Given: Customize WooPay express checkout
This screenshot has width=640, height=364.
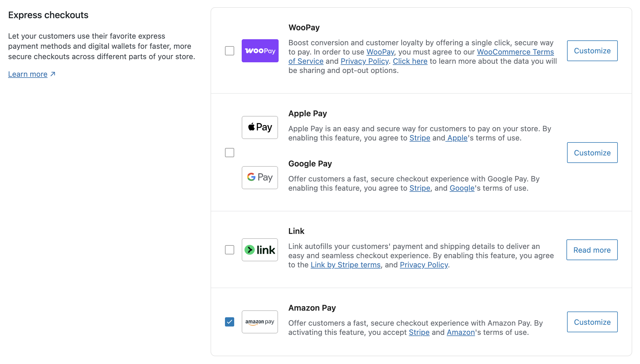Looking at the screenshot, I should coord(592,51).
